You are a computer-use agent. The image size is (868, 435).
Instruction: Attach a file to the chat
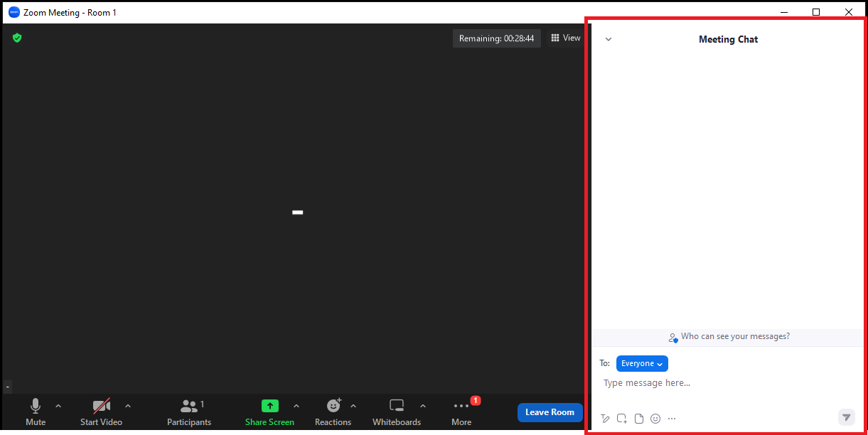[x=638, y=418]
